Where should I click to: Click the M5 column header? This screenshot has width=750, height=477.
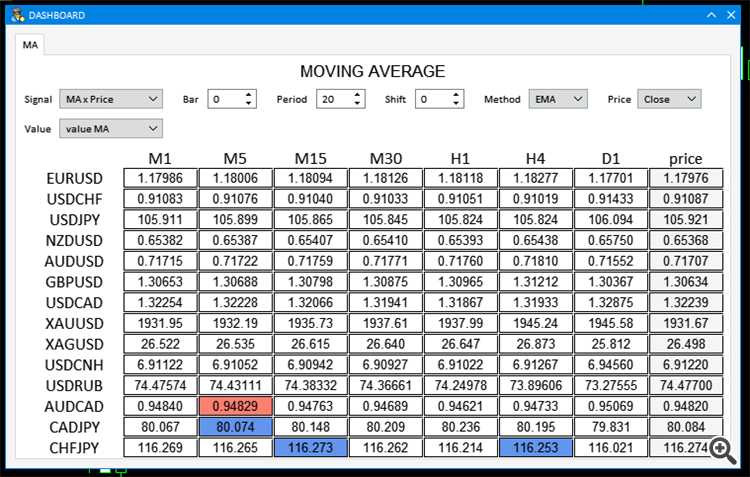click(x=235, y=158)
